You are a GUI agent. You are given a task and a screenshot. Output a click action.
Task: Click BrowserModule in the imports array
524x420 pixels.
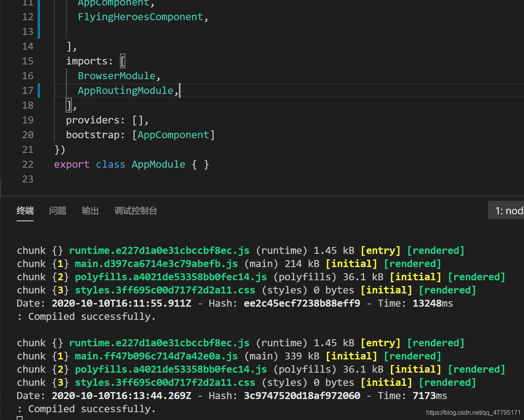point(116,76)
